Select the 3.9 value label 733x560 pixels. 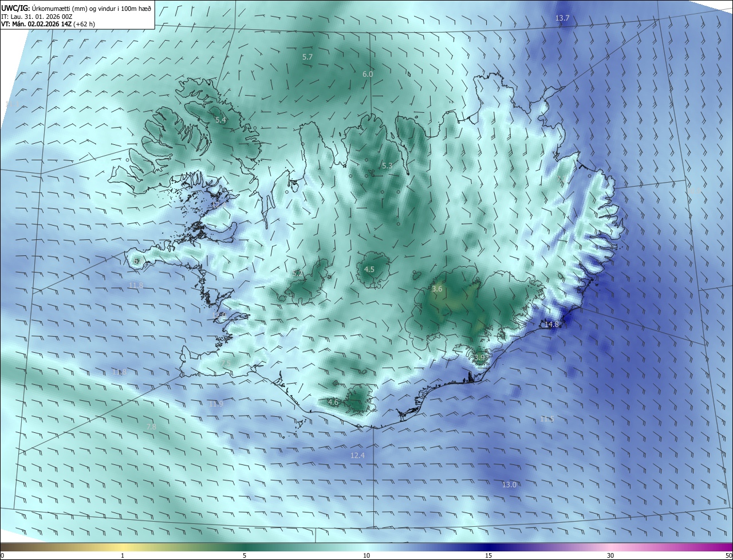click(479, 358)
